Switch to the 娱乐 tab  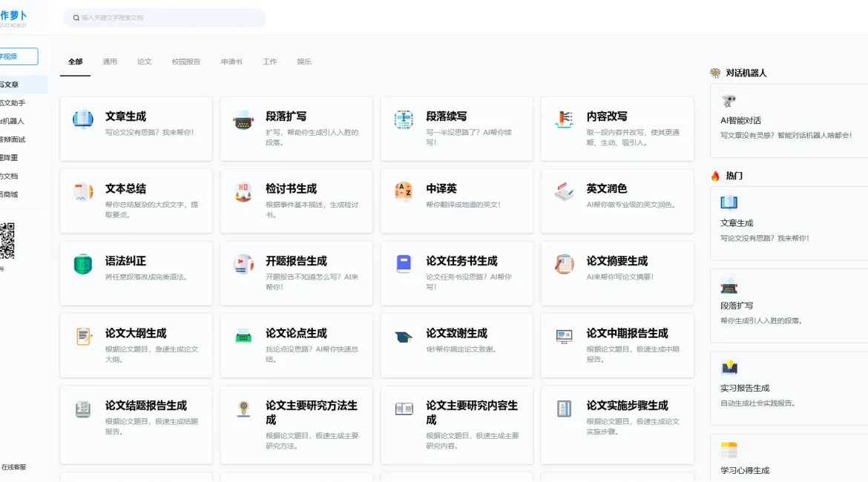(304, 62)
